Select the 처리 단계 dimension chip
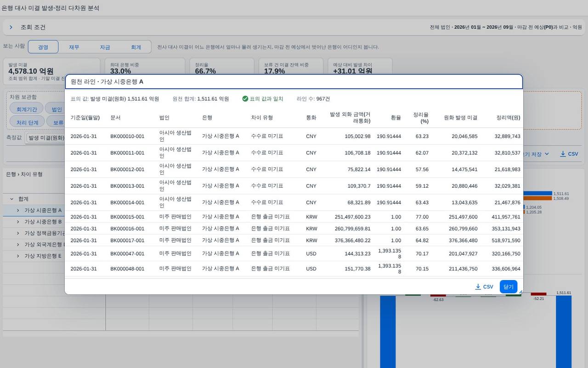This screenshot has width=588, height=368. 28,123
